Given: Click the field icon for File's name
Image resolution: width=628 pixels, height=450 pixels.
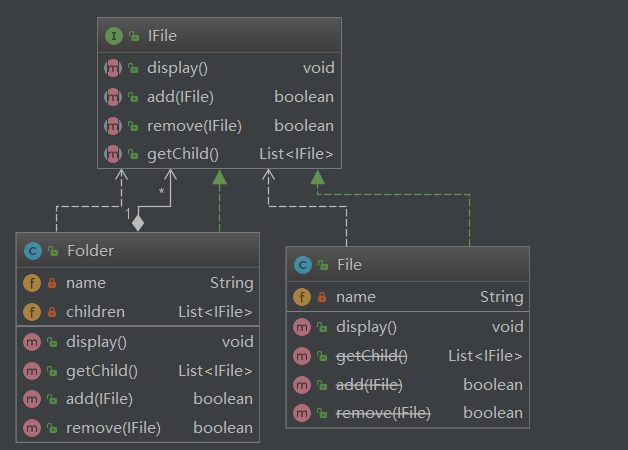Looking at the screenshot, I should [x=302, y=297].
